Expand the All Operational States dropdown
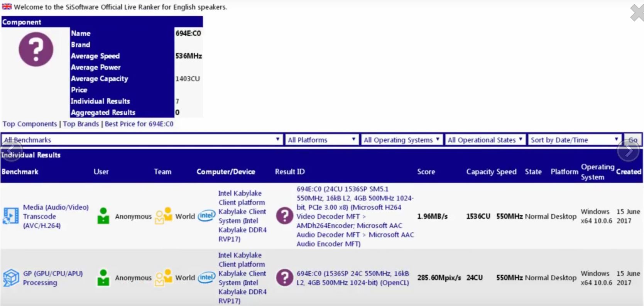Viewport: 644px width, 306px height. [x=485, y=140]
